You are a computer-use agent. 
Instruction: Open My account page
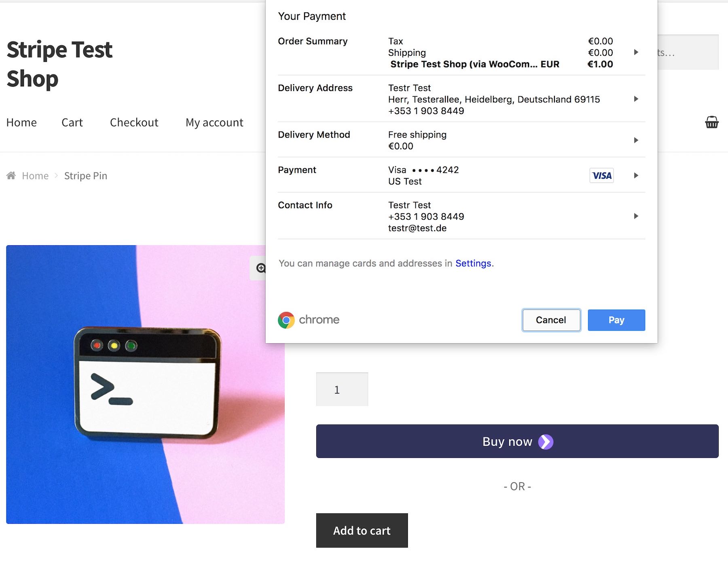point(214,123)
